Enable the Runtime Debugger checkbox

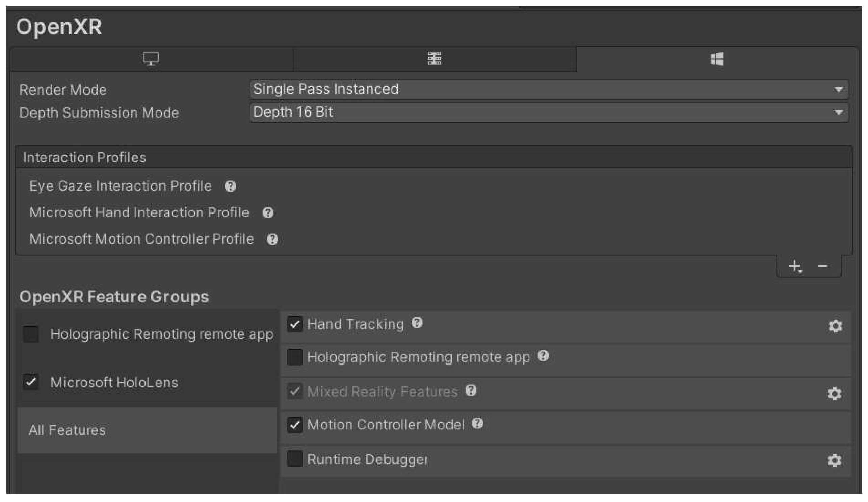tap(295, 458)
